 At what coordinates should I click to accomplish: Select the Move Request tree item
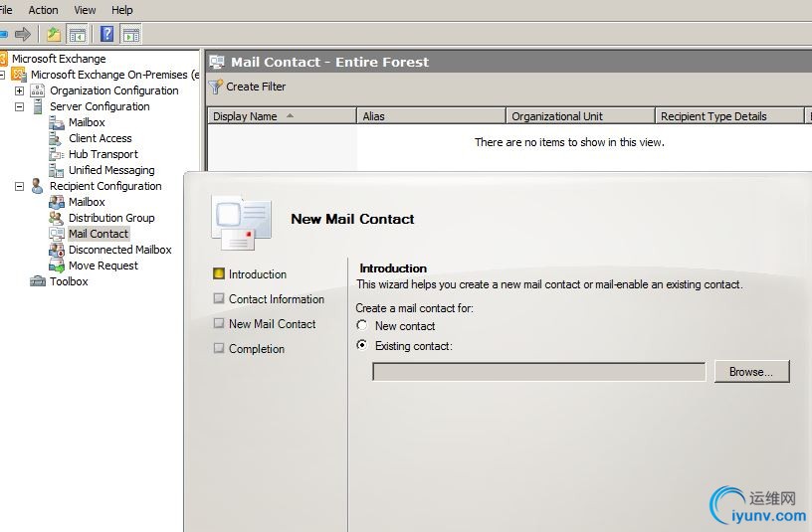tap(103, 266)
